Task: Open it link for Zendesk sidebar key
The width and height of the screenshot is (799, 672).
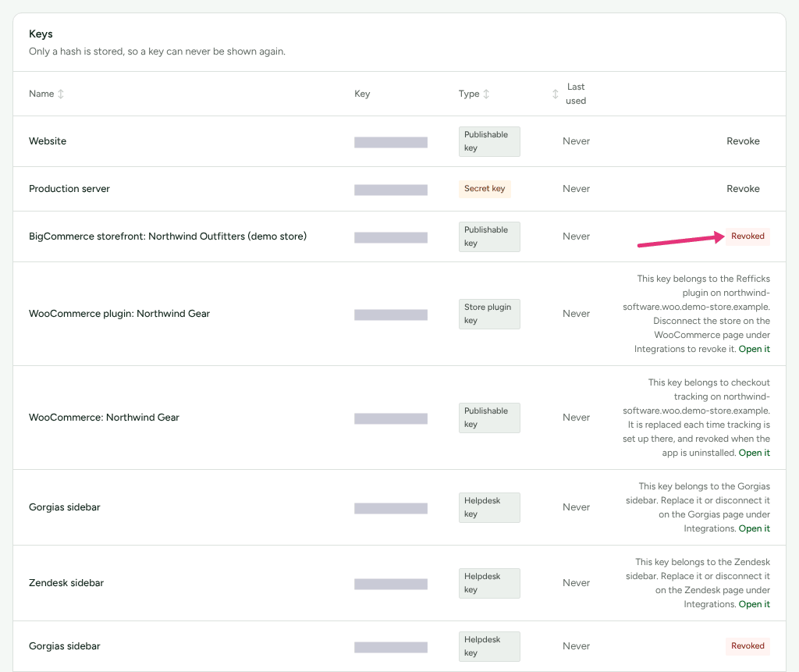Action: click(755, 603)
